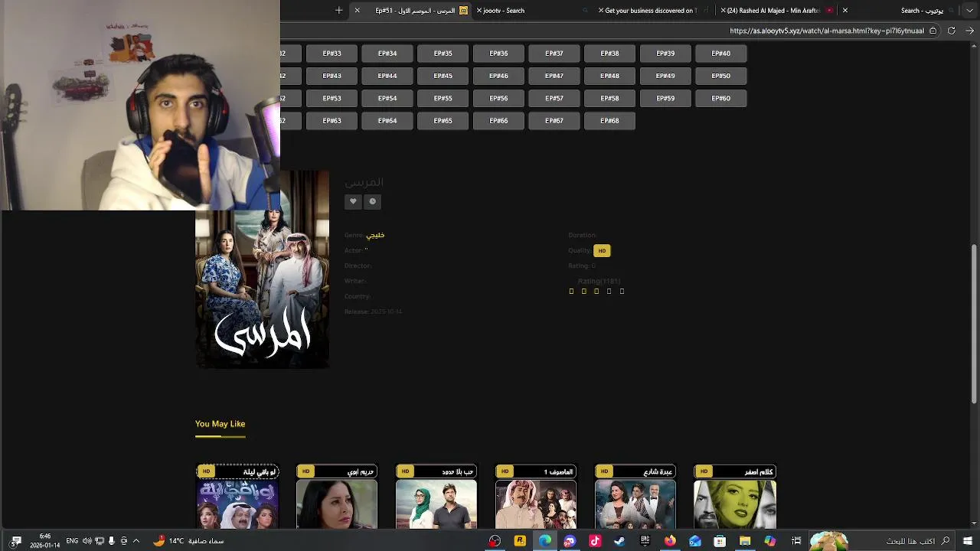Screen dimensions: 980x551
Task: Click the microphone tray icon
Action: (112, 541)
